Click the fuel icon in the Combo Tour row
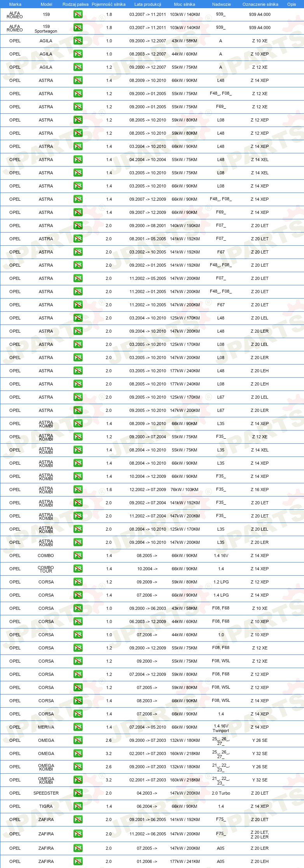This screenshot has height=868, width=304. 78,569
